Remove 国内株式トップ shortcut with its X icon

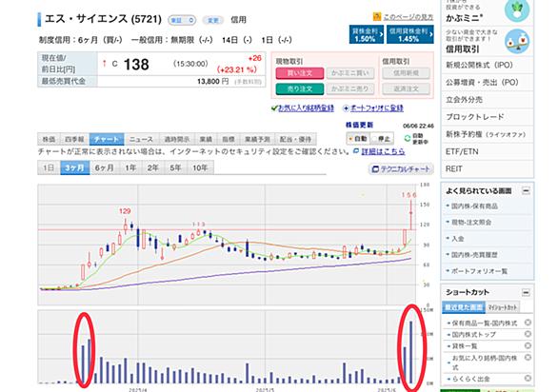click(528, 334)
